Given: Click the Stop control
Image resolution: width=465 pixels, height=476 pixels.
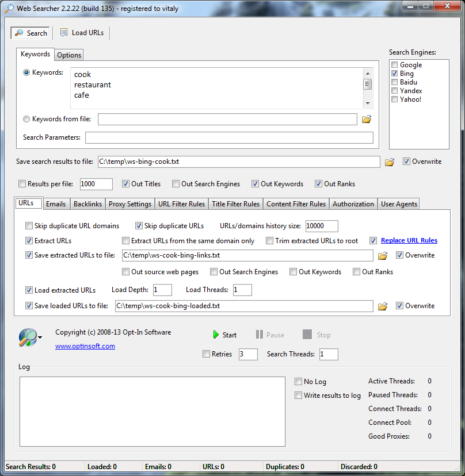Looking at the screenshot, I should (317, 335).
